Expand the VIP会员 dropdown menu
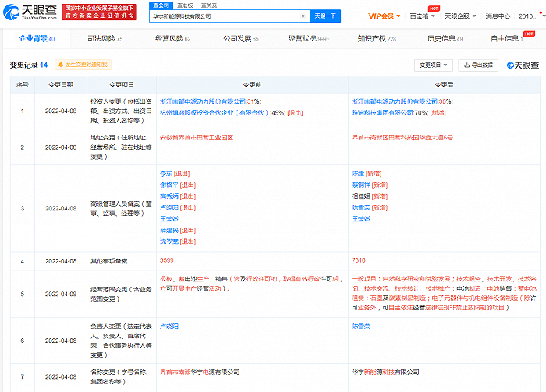 (382, 16)
